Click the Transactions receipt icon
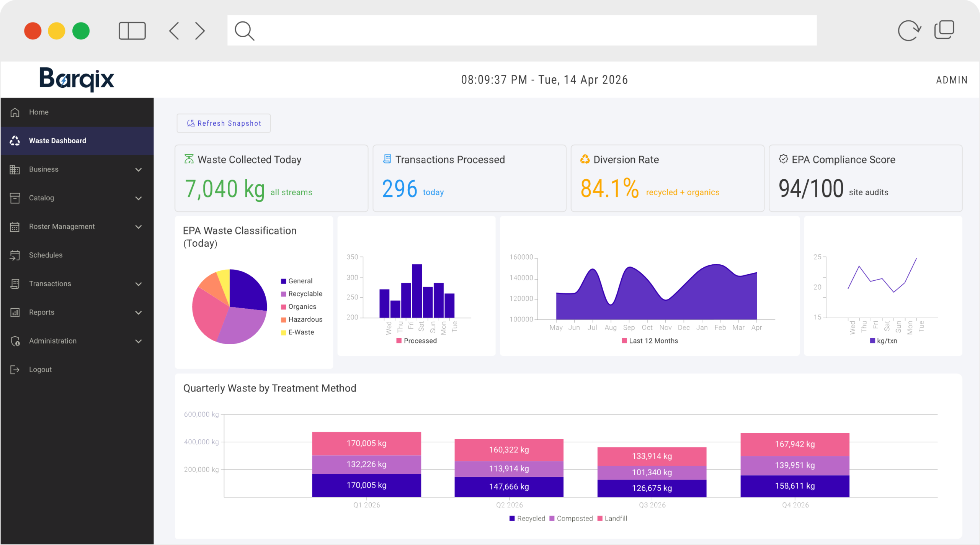This screenshot has height=545, width=980. tap(15, 284)
